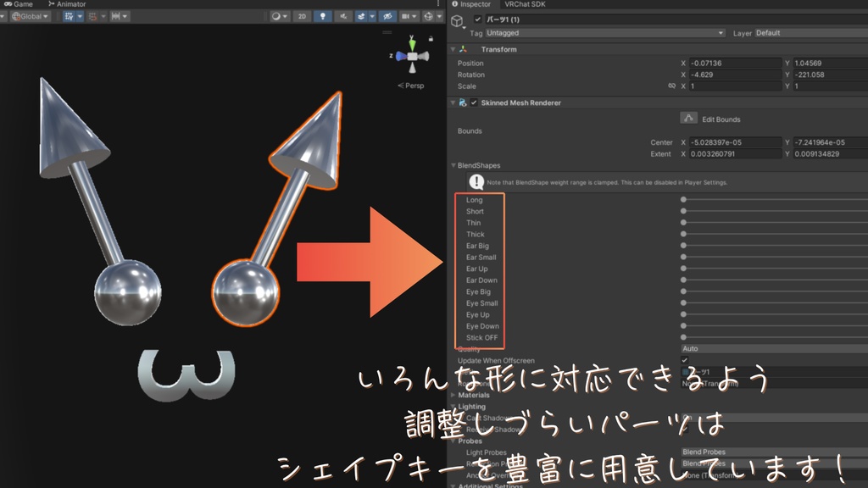Click the blue Z axis cone
This screenshot has width=868, height=488.
point(401,57)
